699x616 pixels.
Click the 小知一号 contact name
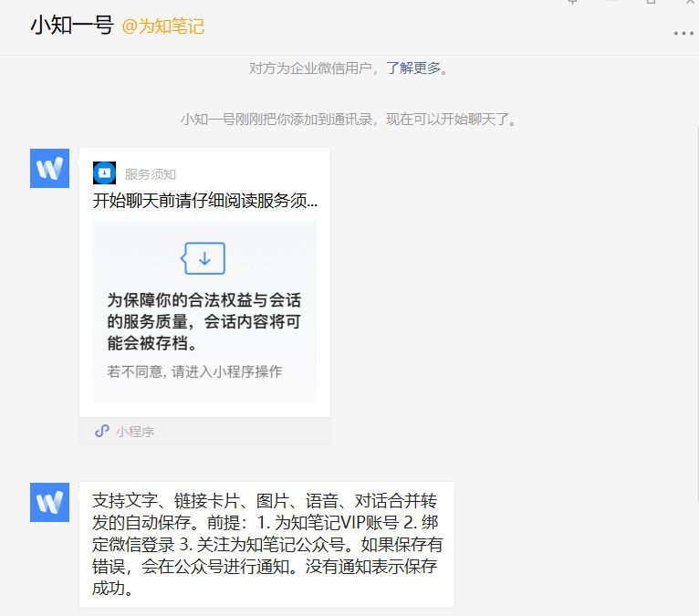pyautogui.click(x=72, y=25)
